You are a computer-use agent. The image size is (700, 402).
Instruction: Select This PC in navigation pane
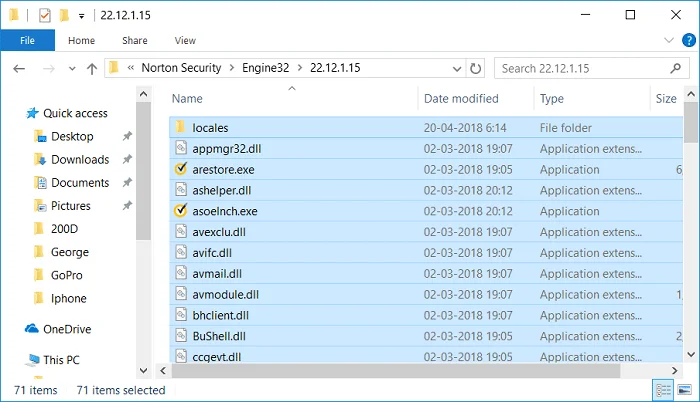pos(61,360)
